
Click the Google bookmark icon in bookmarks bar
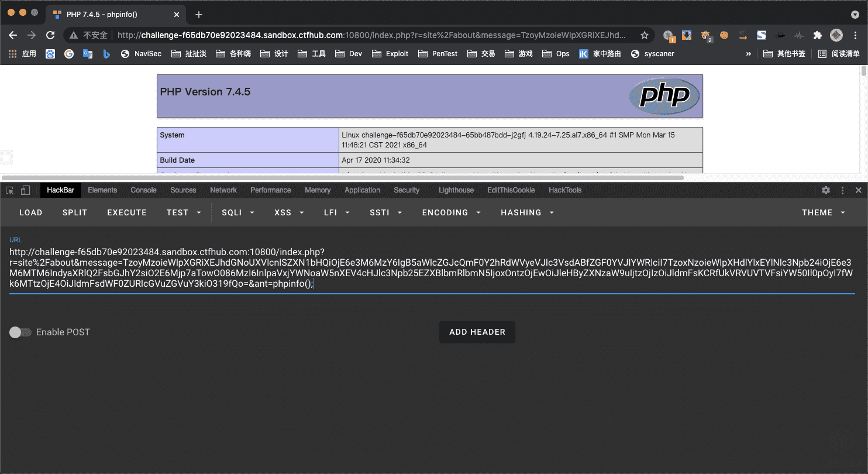pyautogui.click(x=69, y=54)
